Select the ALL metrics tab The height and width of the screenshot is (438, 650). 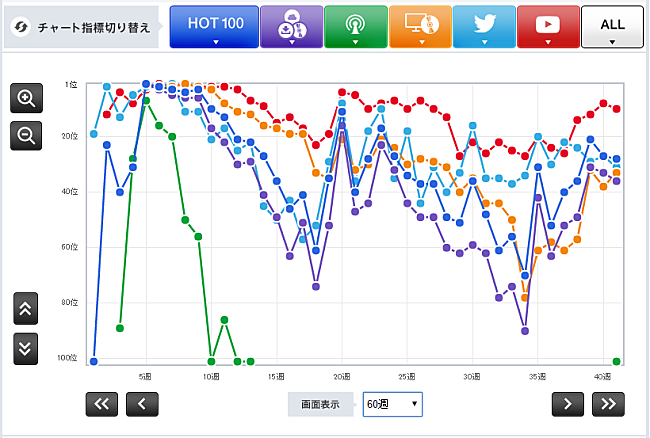tap(612, 27)
